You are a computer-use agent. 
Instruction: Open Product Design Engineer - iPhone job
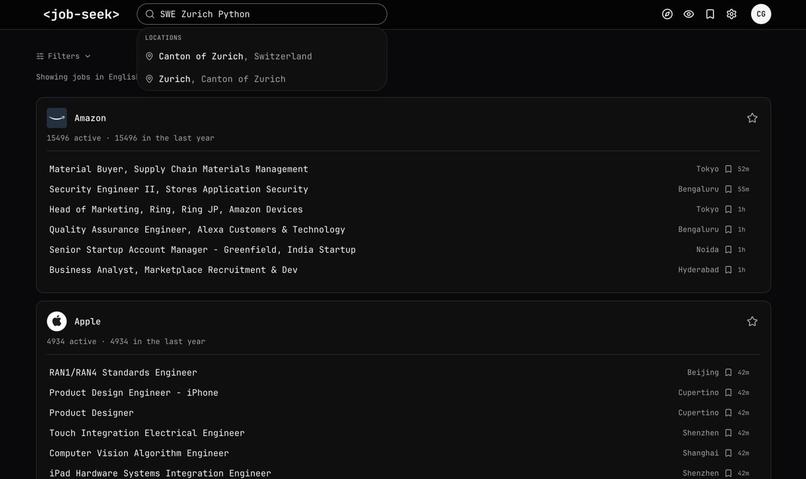(134, 393)
